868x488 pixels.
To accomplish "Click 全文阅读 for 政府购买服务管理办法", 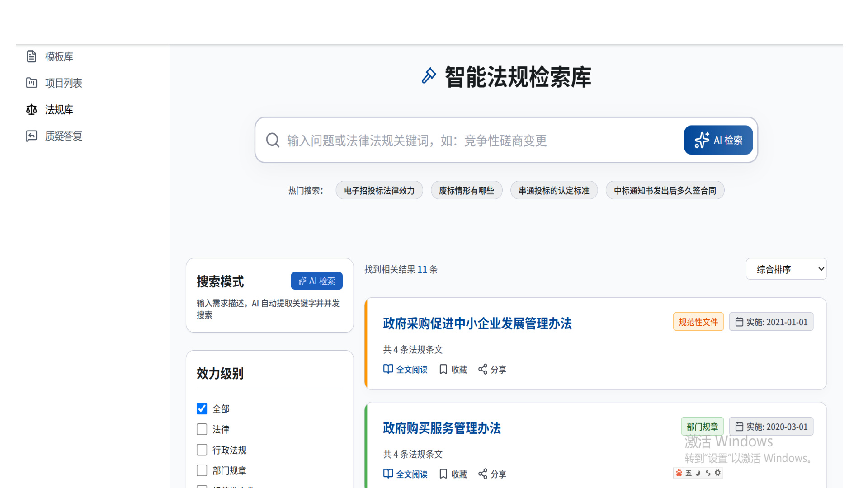I will click(x=406, y=474).
